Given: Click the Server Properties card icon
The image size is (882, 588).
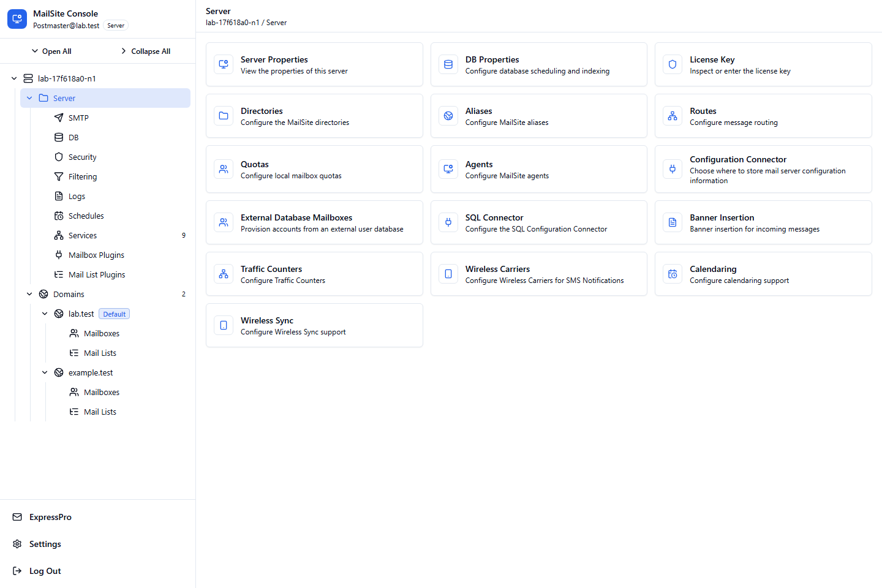Looking at the screenshot, I should 224,64.
